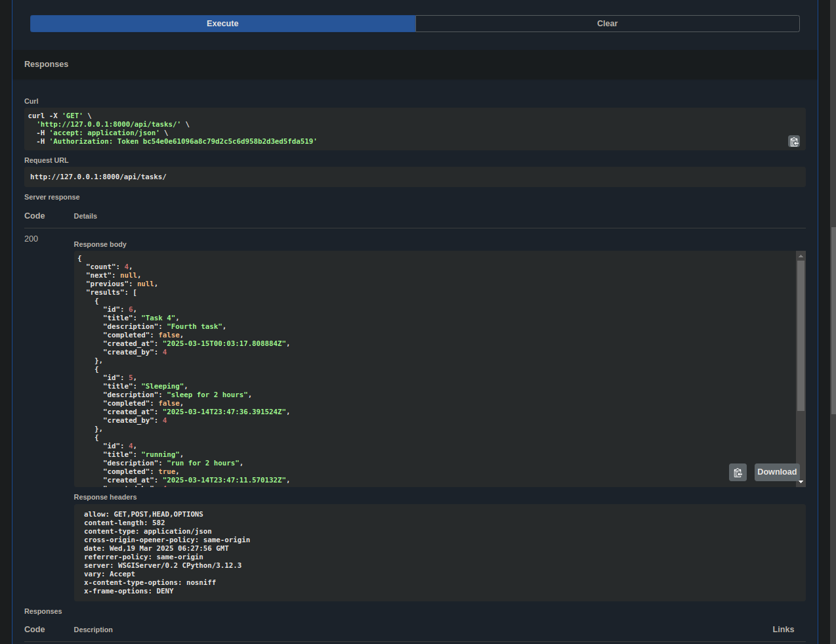Click the content-type: application/json header

tap(148, 532)
